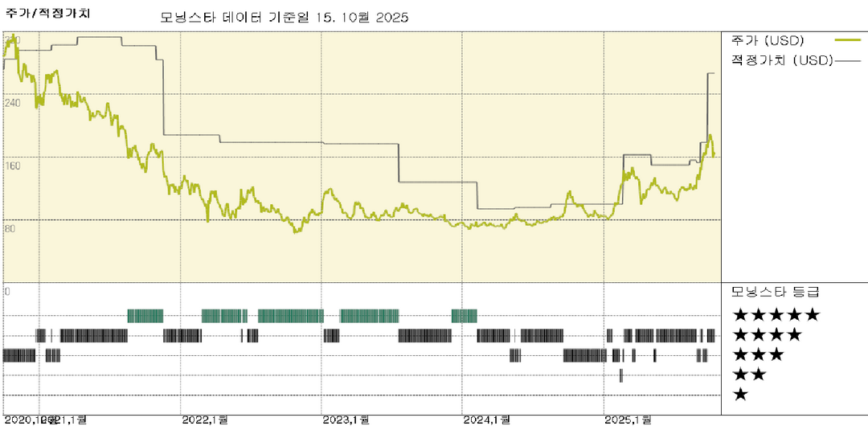Click the 160 y-axis value label
868x434 pixels.
click(x=13, y=166)
